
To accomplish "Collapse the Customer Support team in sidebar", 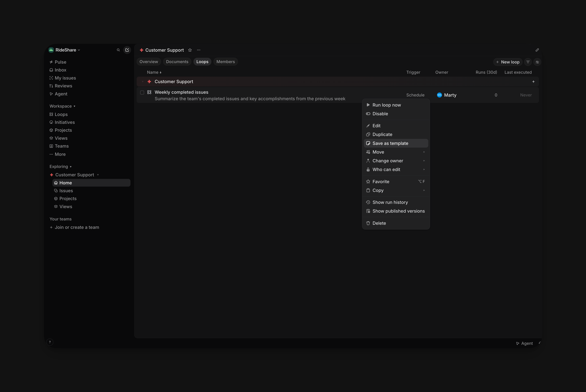I will point(98,175).
